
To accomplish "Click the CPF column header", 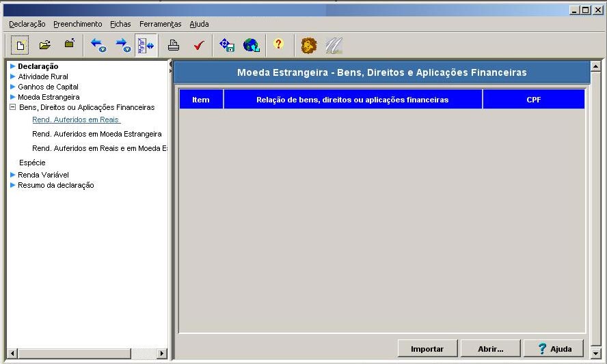I will click(x=533, y=100).
